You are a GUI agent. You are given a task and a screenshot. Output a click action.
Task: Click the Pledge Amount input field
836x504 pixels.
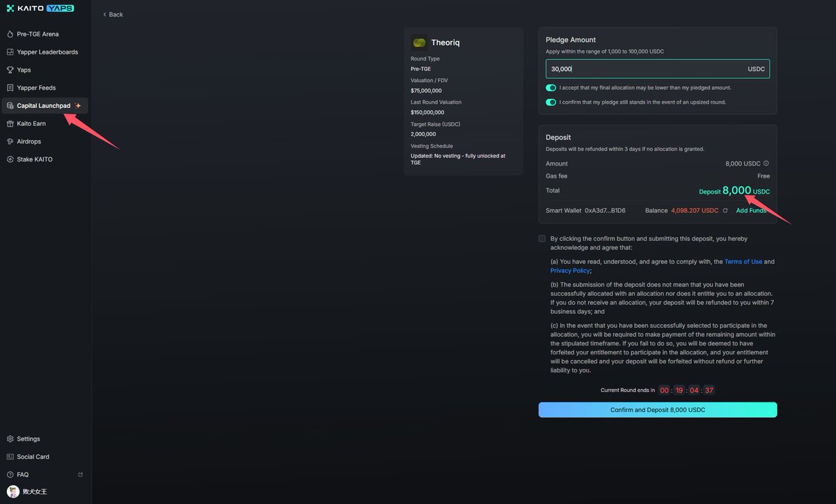pos(658,69)
